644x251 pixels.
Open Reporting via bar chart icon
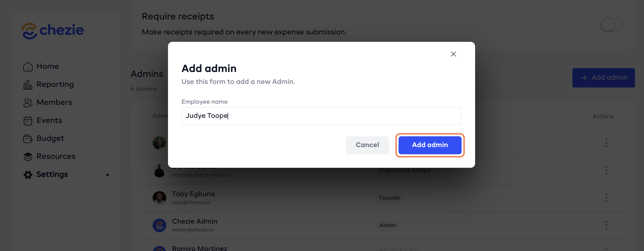28,85
